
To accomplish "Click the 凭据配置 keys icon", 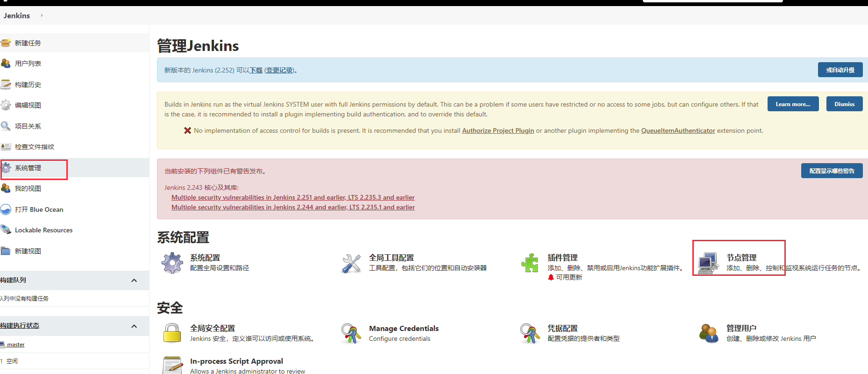I will click(x=530, y=333).
